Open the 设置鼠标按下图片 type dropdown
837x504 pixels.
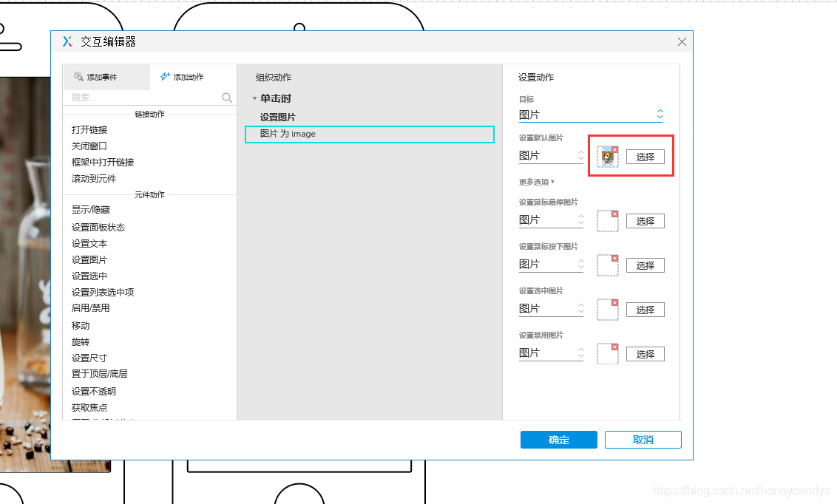pos(551,264)
